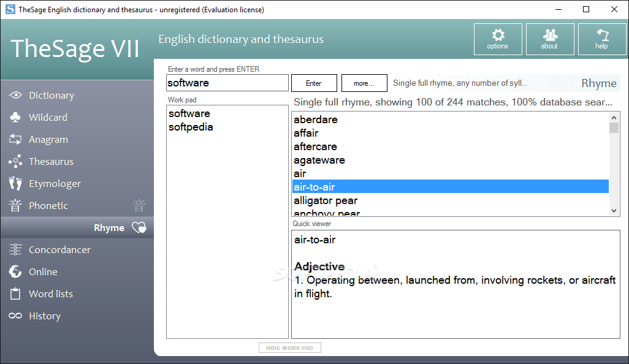Click results list scroll up arrow
This screenshot has width=629, height=364.
point(614,118)
